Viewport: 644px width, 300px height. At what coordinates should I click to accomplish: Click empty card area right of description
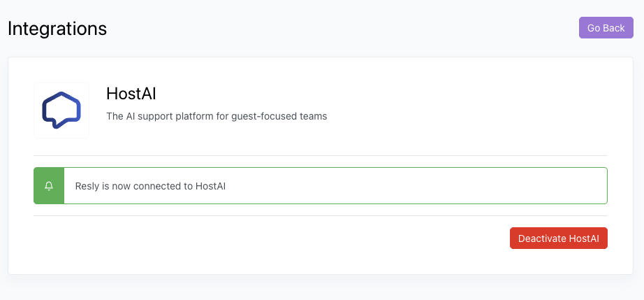(475, 112)
